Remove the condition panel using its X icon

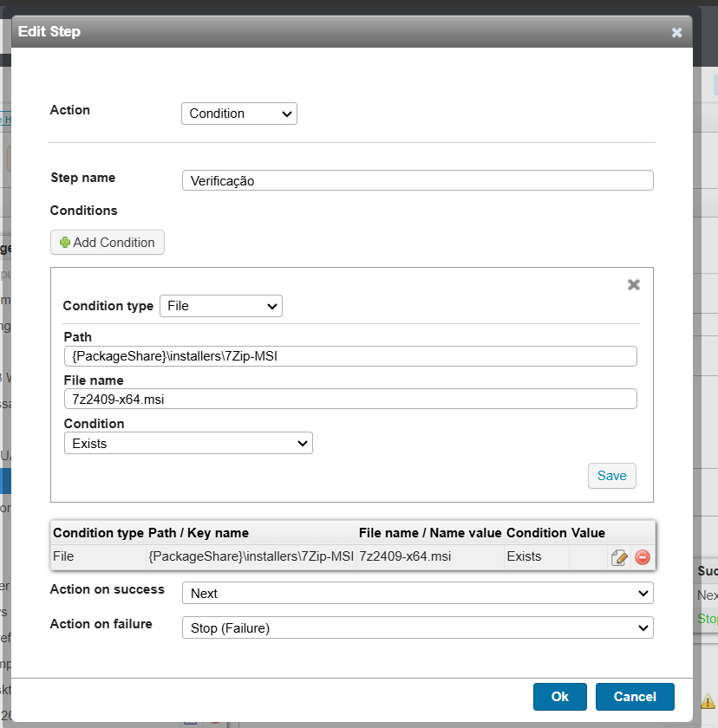pos(634,284)
